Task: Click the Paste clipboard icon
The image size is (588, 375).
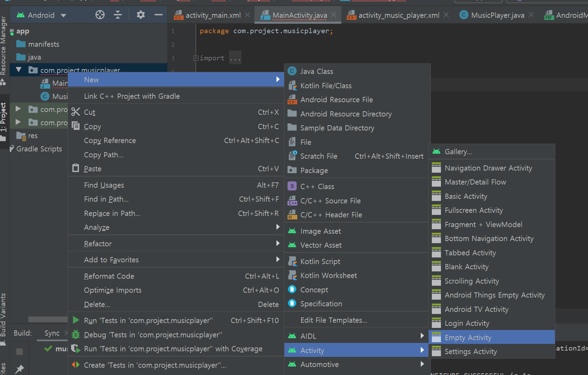Action: coord(76,168)
